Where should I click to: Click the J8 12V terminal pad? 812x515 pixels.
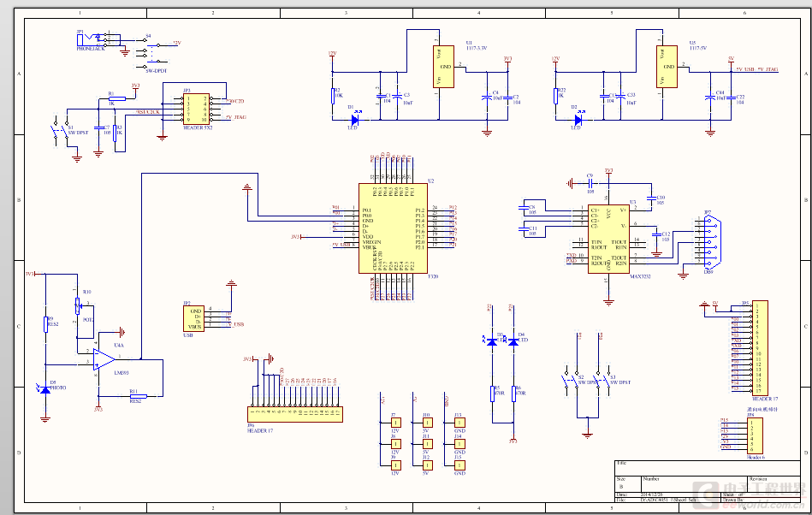396,444
